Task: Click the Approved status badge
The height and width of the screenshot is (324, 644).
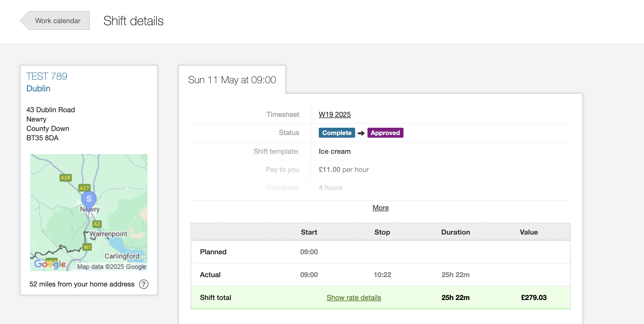Action: [x=385, y=133]
